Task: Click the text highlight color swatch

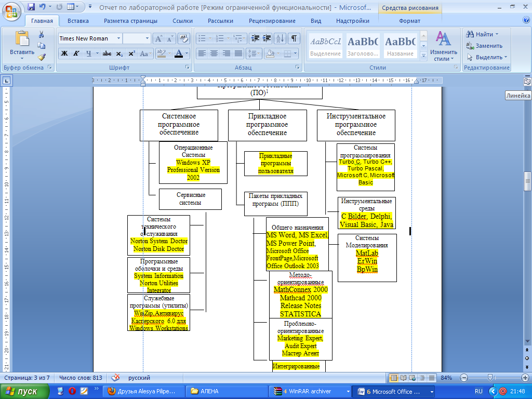Action: 162,54
